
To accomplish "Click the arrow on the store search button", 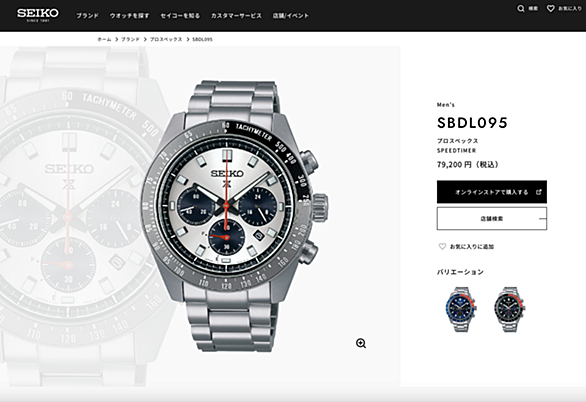I will tap(543, 219).
